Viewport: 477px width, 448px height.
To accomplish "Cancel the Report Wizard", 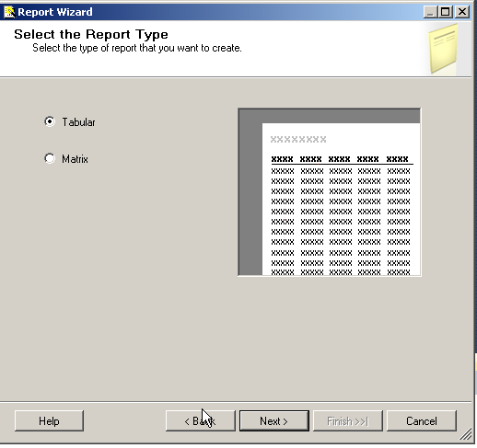I will point(422,421).
